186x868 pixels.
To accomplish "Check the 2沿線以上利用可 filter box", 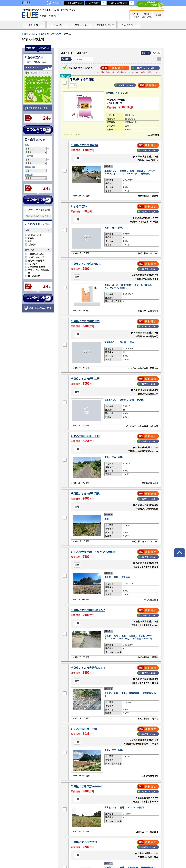I will (x=26, y=235).
